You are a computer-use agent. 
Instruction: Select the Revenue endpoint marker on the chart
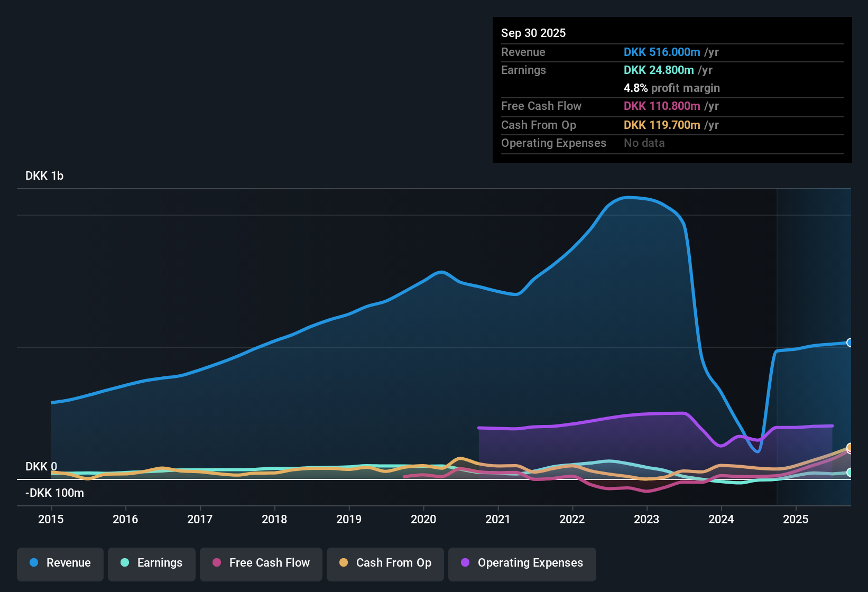coord(851,343)
